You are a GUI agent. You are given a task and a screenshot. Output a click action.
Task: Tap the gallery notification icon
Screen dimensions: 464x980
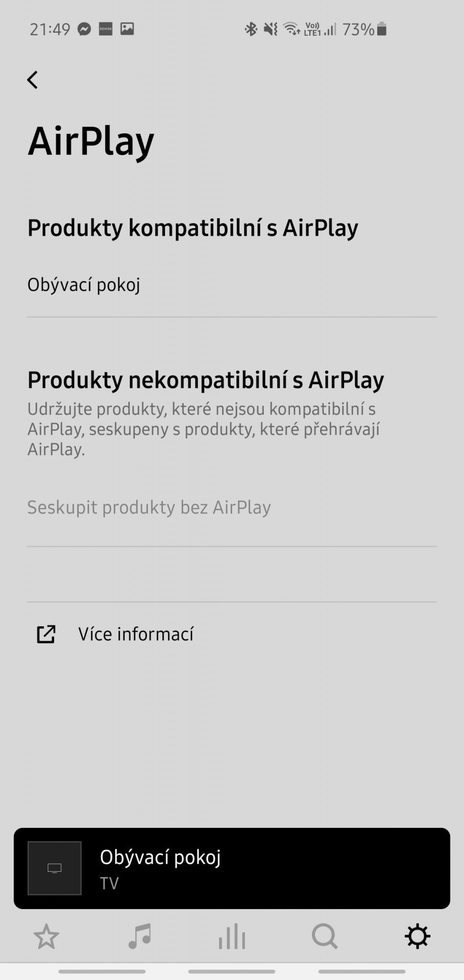127,29
